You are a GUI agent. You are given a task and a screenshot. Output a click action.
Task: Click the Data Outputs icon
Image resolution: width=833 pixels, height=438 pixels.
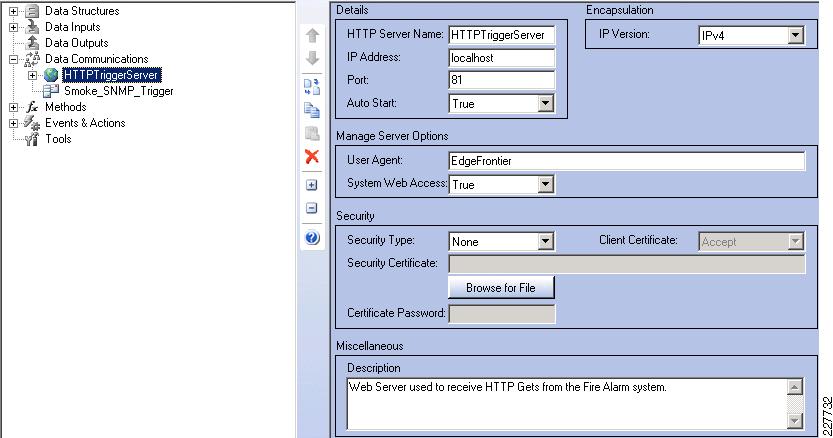32,43
